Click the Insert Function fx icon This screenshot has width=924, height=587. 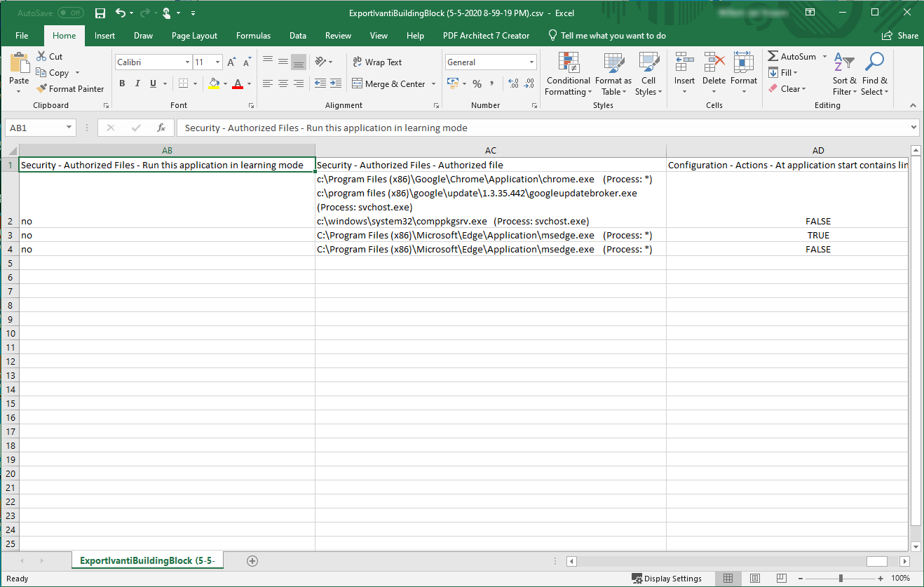tap(161, 128)
